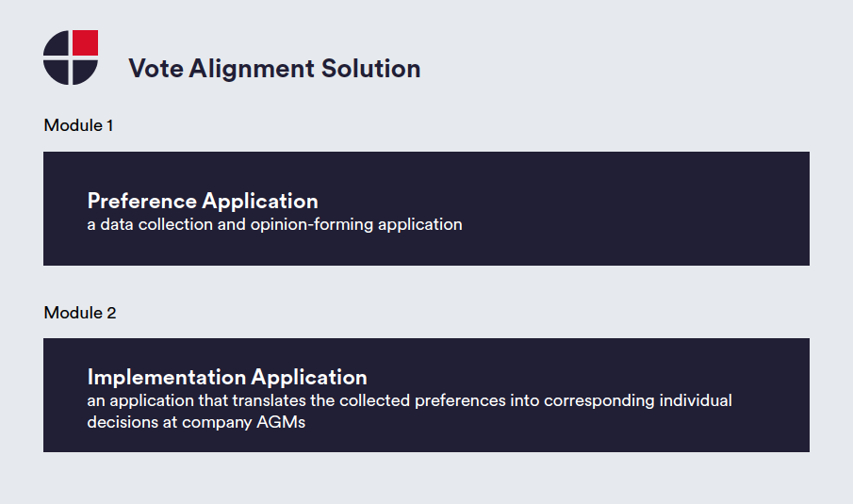Open the Implementation Application title
This screenshot has height=504, width=853.
point(227,378)
